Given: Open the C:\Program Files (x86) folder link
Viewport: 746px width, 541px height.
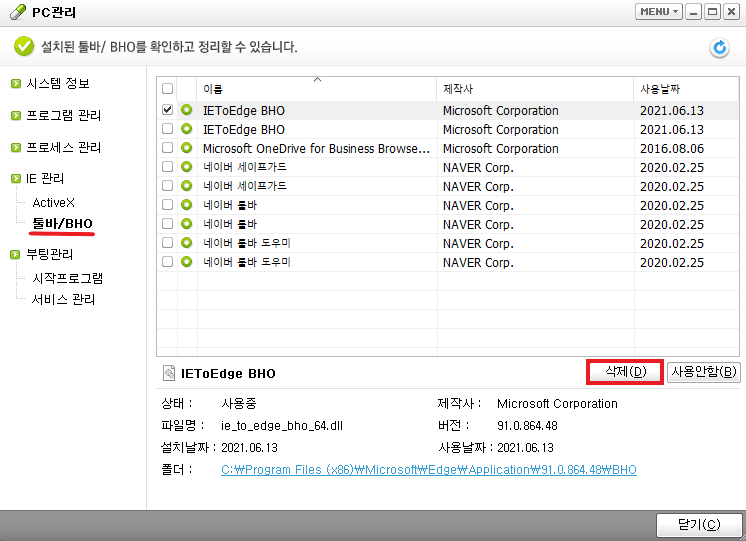Looking at the screenshot, I should coord(429,470).
